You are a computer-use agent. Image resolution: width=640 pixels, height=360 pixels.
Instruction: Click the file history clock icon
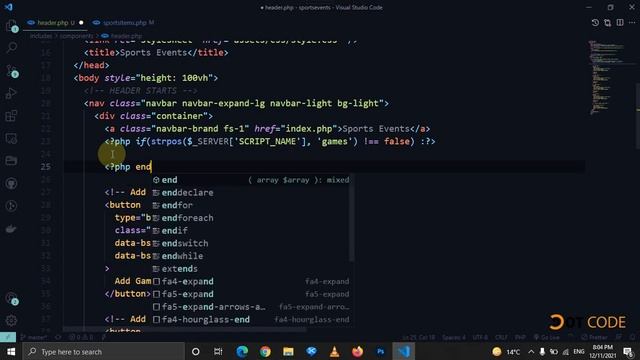tap(595, 22)
